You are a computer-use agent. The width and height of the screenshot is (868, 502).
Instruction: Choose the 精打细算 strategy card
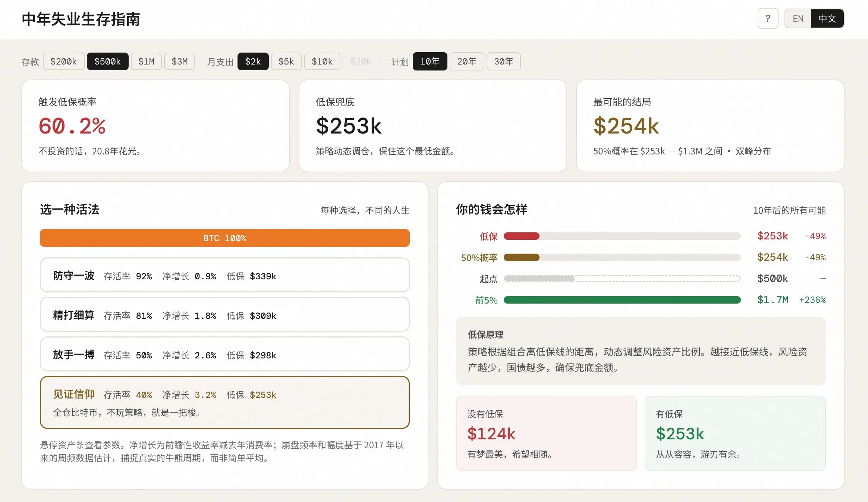tap(224, 315)
